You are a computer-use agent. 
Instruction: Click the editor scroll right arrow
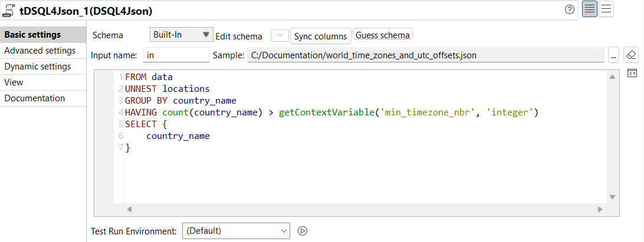pos(600,209)
